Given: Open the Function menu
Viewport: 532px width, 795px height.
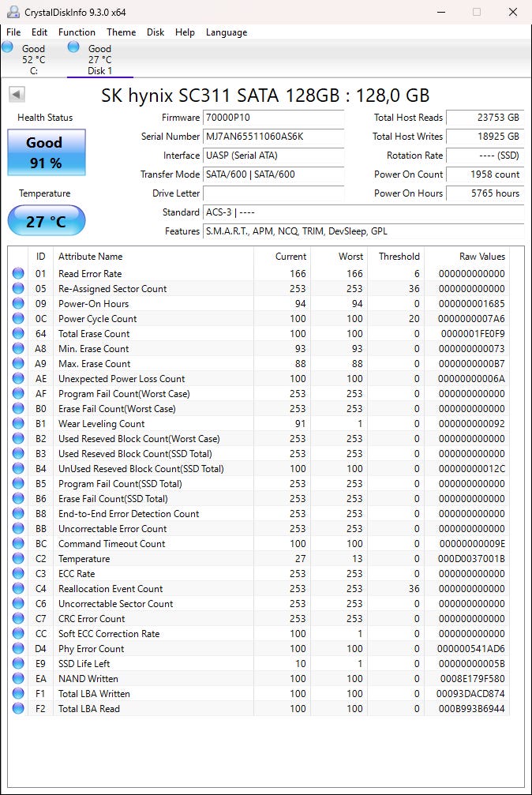Looking at the screenshot, I should 77,32.
